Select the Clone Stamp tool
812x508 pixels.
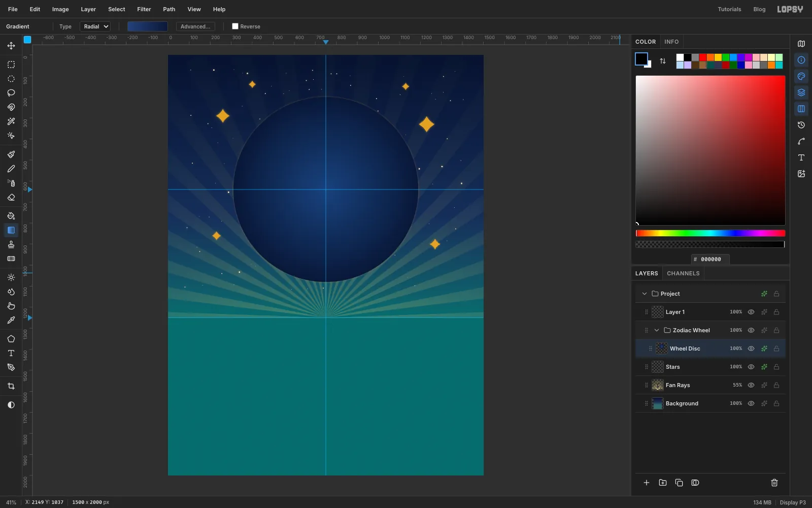(11, 244)
